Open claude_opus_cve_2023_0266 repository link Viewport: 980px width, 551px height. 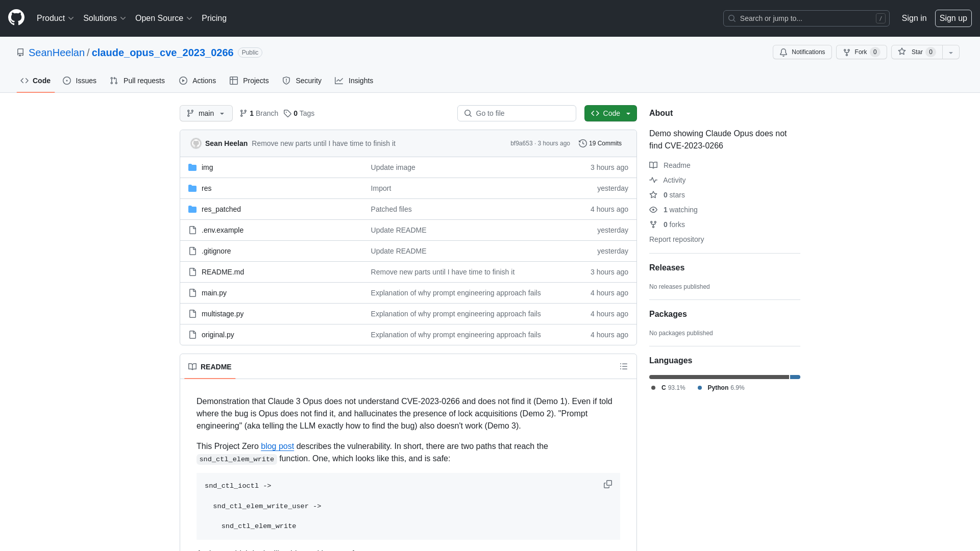click(162, 53)
